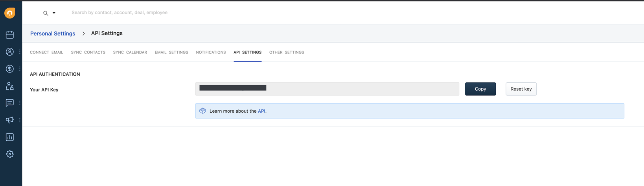Open the API documentation link
Screen dimensions: 644x186
coord(261,111)
